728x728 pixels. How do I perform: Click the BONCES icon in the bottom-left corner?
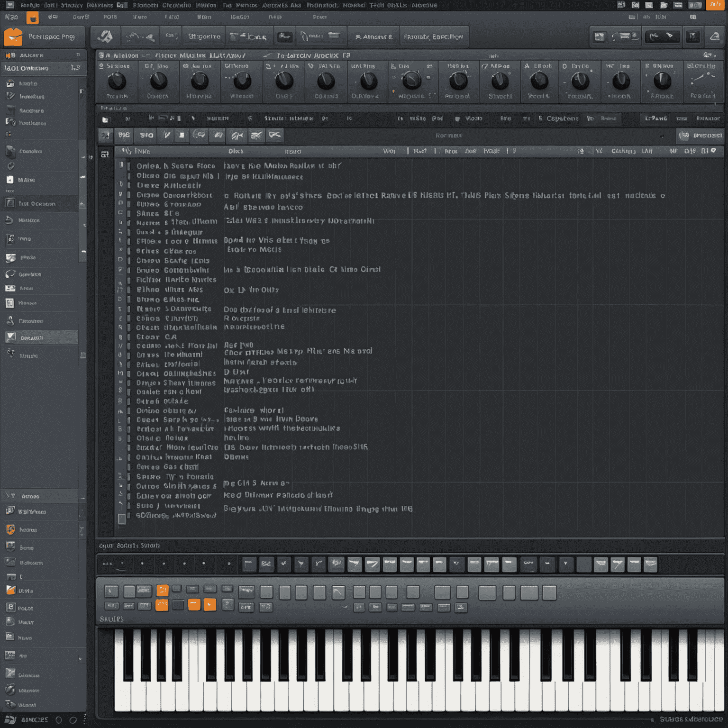coord(10,719)
